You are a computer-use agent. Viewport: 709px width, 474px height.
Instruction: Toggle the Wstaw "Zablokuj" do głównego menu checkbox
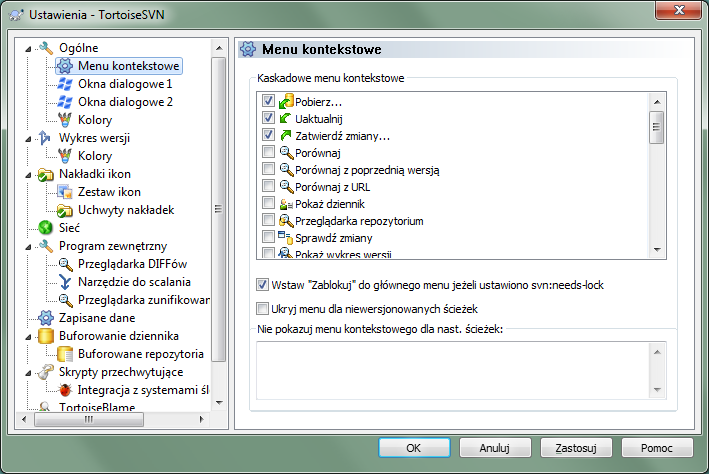[262, 284]
